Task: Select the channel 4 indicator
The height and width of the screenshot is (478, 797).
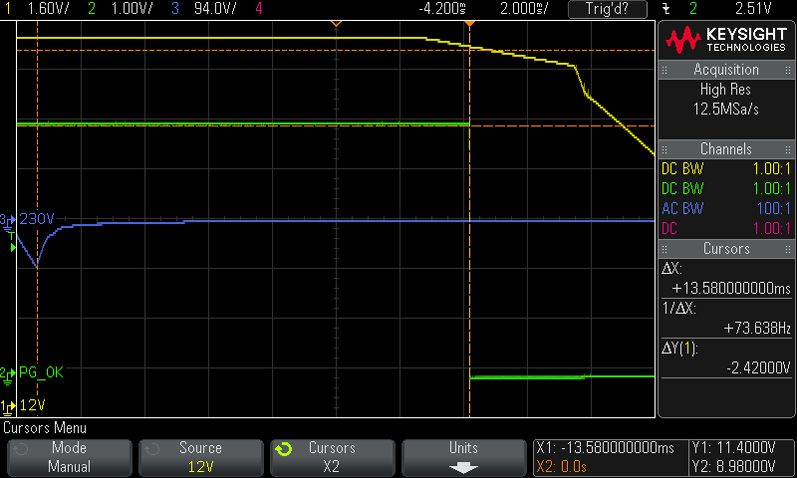Action: coord(259,8)
